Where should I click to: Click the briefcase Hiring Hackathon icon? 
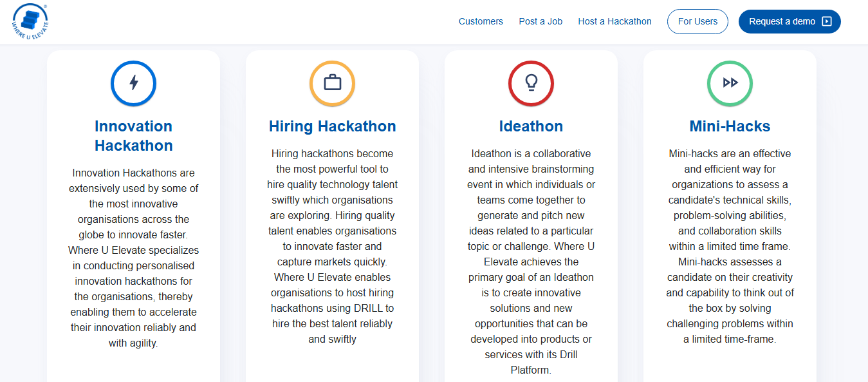(332, 83)
